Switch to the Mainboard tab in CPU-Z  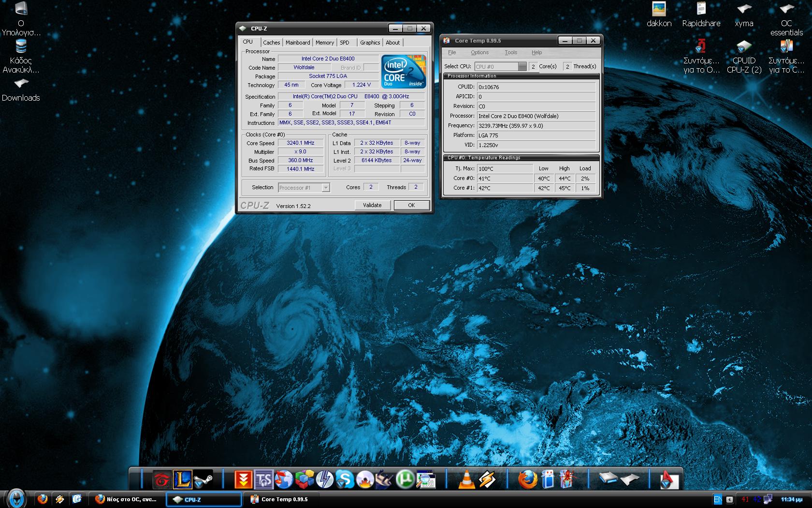[298, 43]
